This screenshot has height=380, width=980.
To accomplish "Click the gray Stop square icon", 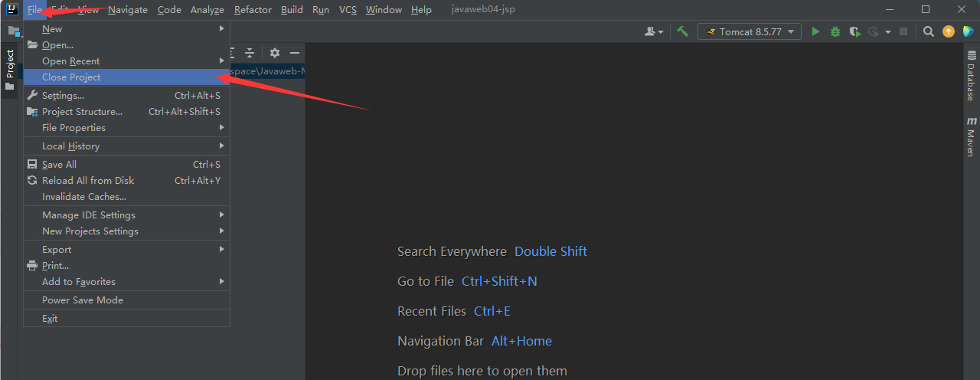I will pyautogui.click(x=903, y=31).
